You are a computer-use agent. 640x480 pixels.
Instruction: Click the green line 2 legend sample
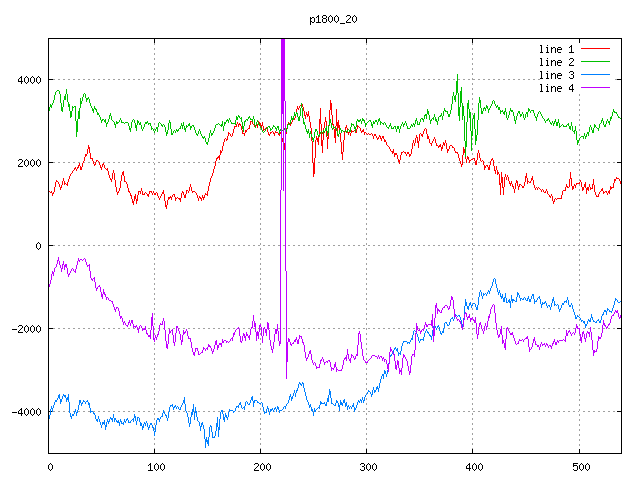596,62
